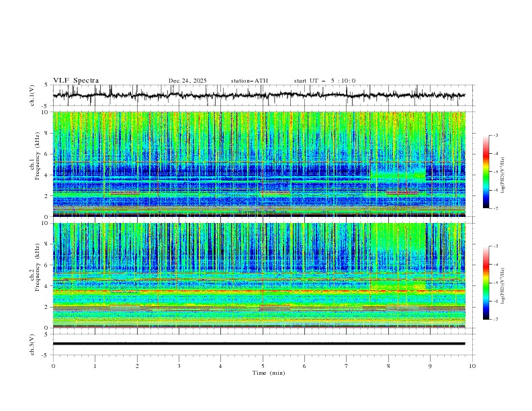Click the 'ch.1(V)' waveform axis label

[x=32, y=95]
